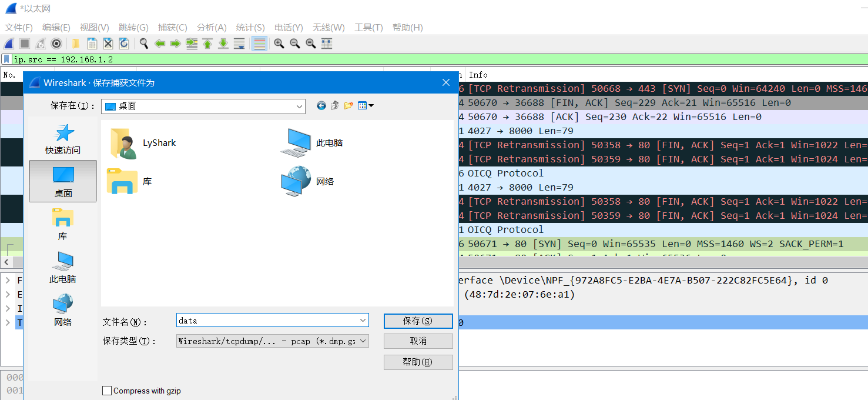This screenshot has width=868, height=400.
Task: Click the 取消 cancel button
Action: click(418, 341)
